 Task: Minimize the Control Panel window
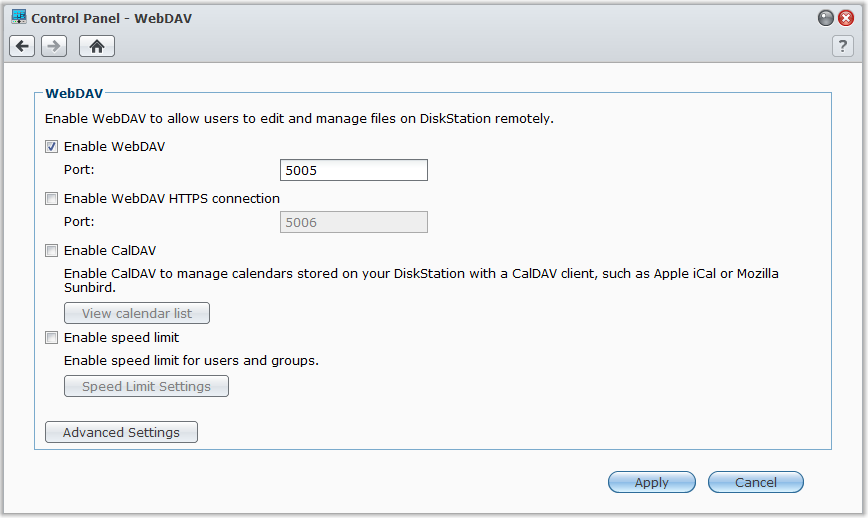pos(825,18)
